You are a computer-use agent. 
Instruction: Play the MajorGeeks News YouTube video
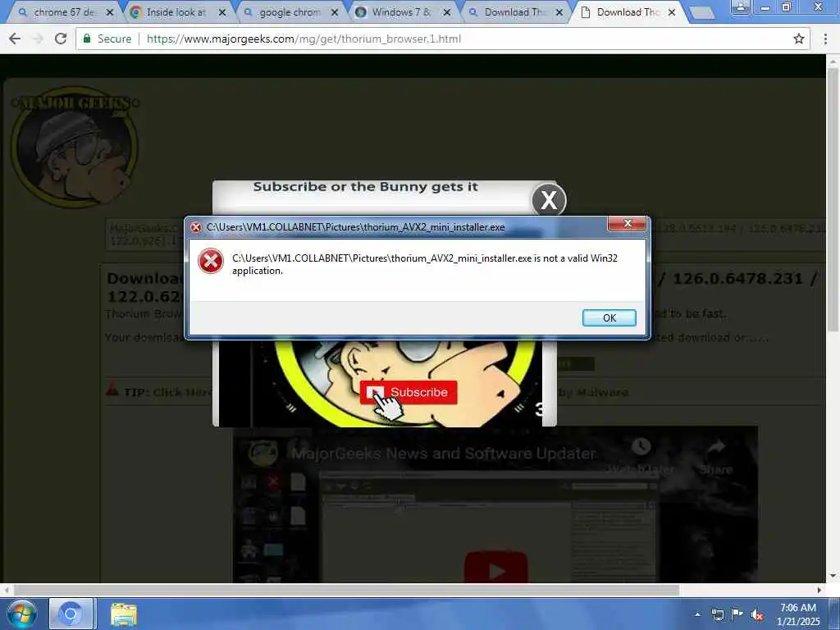point(496,569)
